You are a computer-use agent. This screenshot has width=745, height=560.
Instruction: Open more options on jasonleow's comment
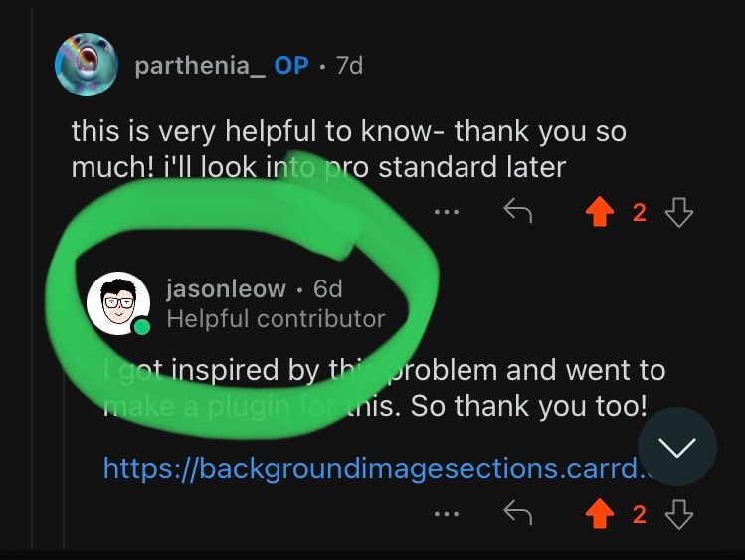pos(447,514)
